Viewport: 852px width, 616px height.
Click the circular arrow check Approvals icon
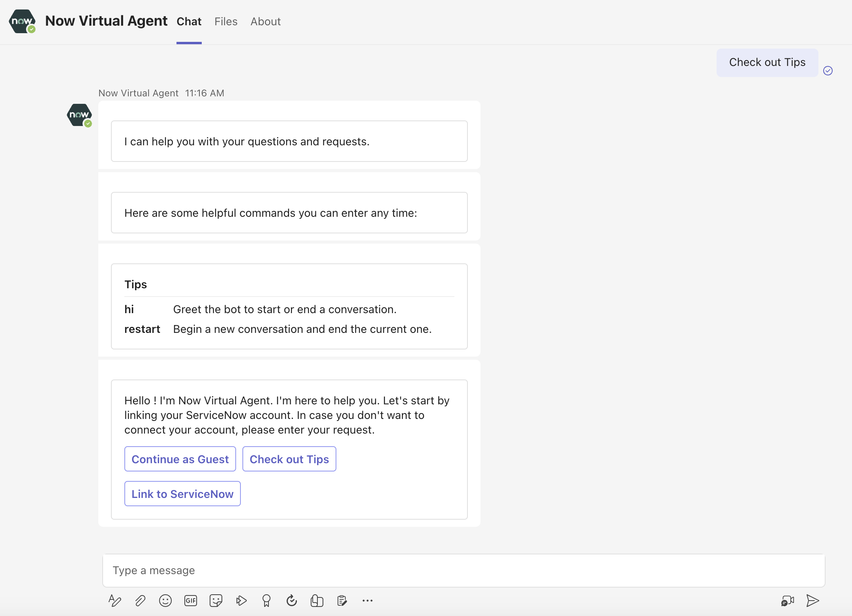[x=292, y=601]
